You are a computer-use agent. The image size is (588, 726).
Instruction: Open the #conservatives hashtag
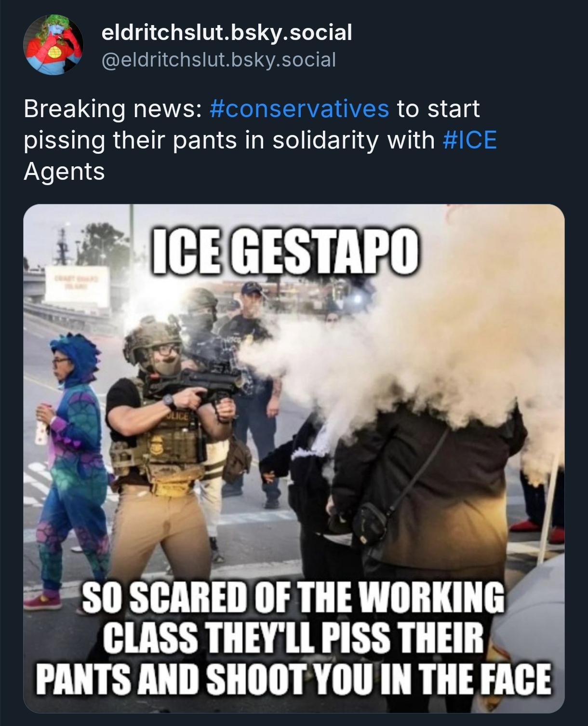pos(299,108)
